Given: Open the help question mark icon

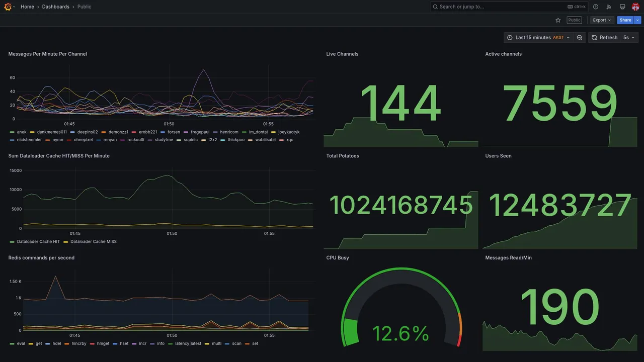Looking at the screenshot, I should (x=596, y=7).
